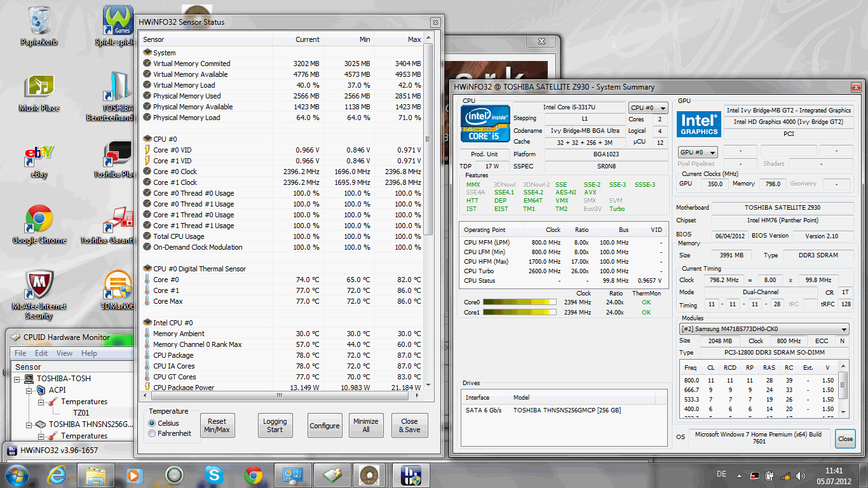The image size is (868, 488).
Task: Open Skype from the taskbar
Action: (x=214, y=475)
